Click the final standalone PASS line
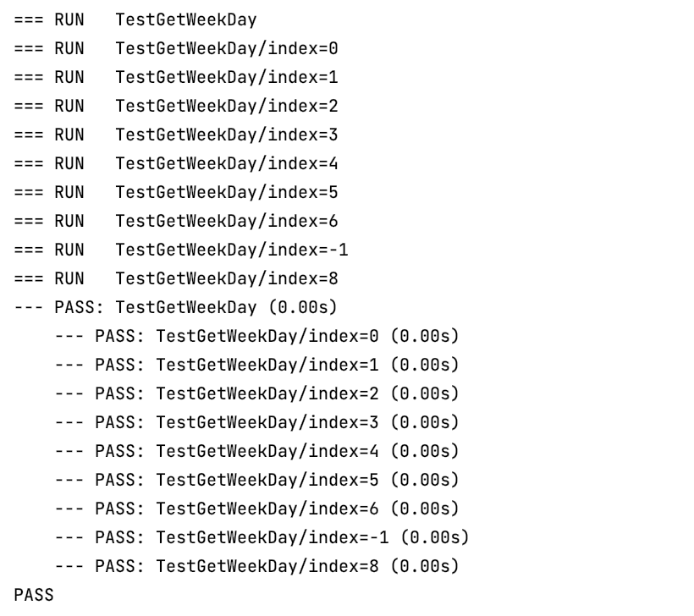The image size is (694, 616). pos(34,596)
